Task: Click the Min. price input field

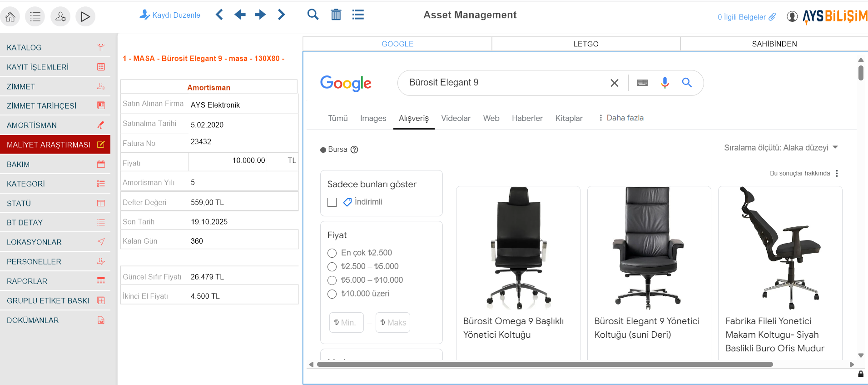Action: 347,322
